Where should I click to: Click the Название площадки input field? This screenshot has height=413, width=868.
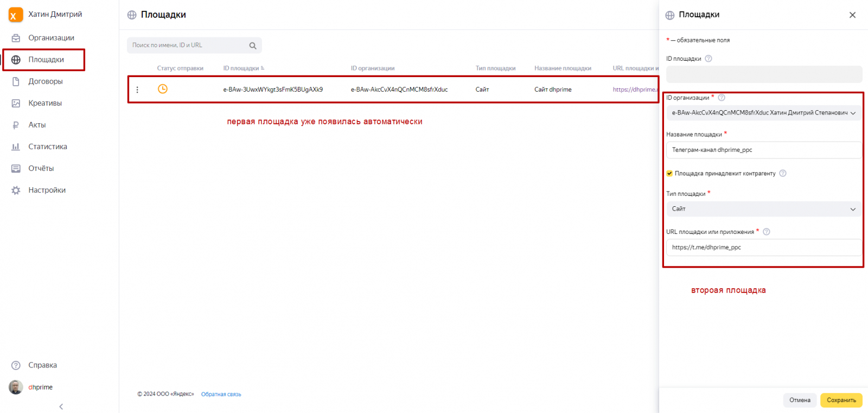point(764,150)
